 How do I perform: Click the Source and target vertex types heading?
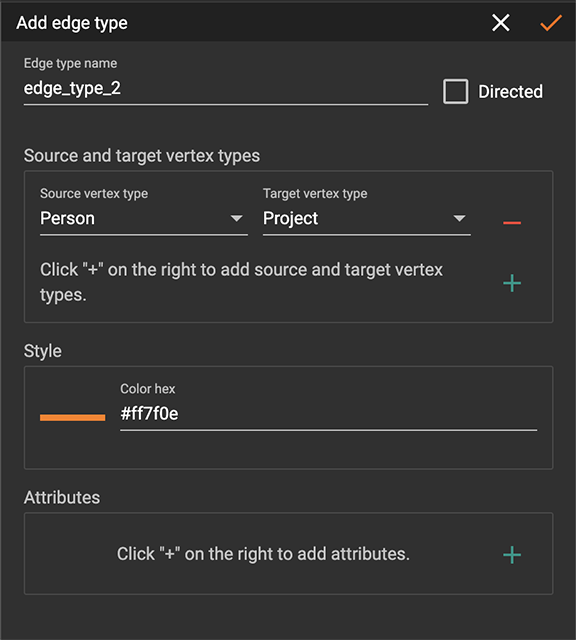coord(142,156)
